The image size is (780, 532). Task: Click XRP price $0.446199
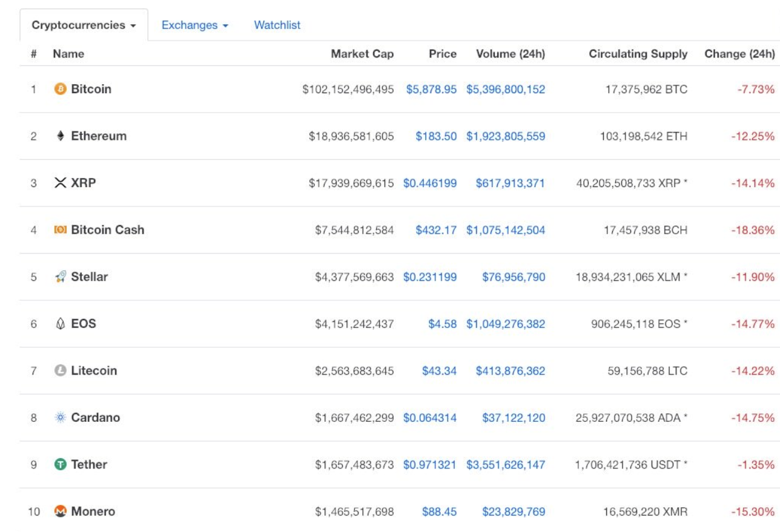[430, 183]
